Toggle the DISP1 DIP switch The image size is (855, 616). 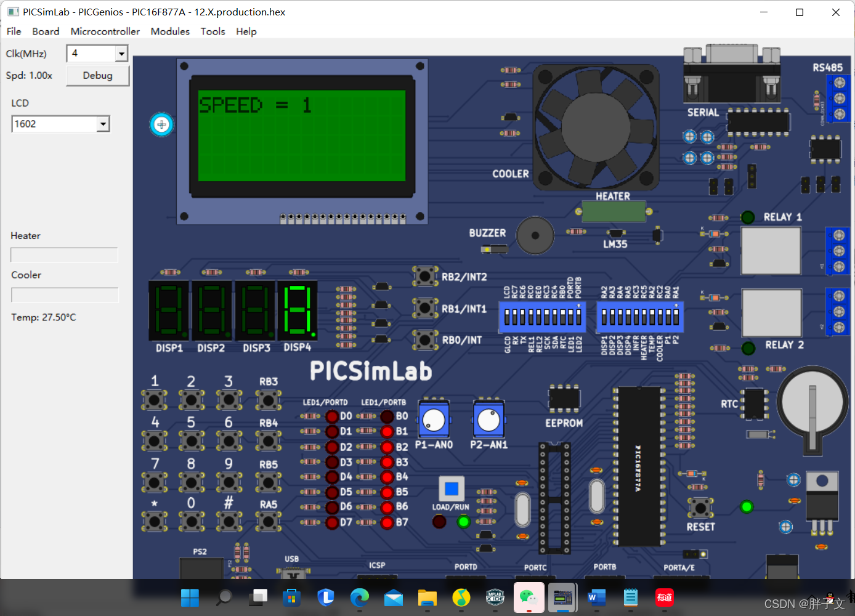click(x=604, y=317)
